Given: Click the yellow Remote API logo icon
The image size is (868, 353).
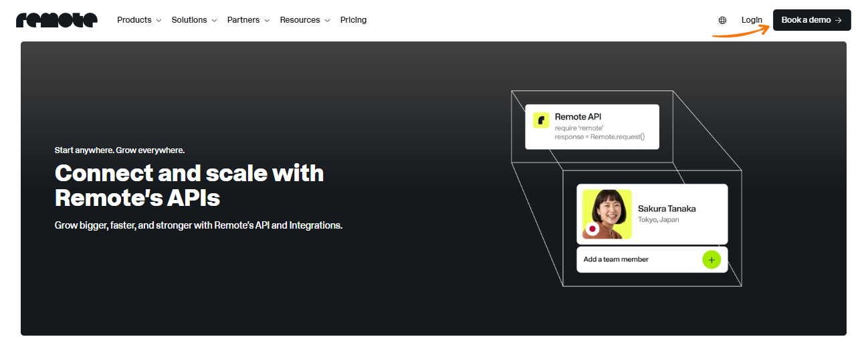Looking at the screenshot, I should pos(541,120).
